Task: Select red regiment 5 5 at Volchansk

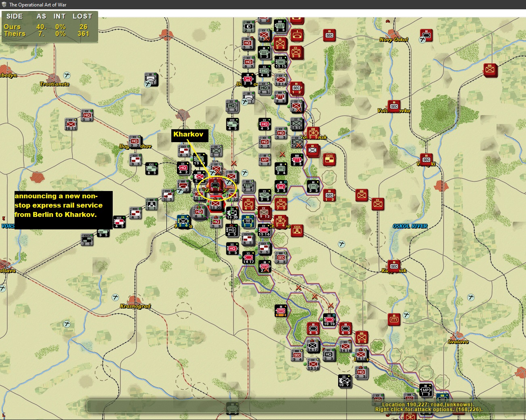Action: (313, 133)
